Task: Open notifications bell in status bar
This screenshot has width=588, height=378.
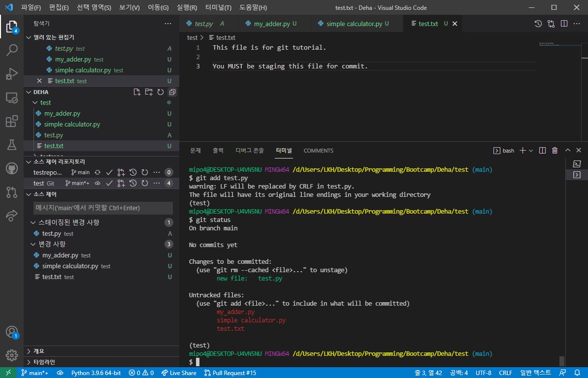Action: (x=578, y=373)
